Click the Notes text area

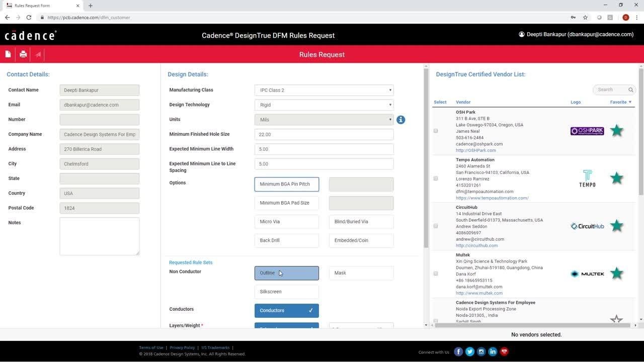coord(100,236)
